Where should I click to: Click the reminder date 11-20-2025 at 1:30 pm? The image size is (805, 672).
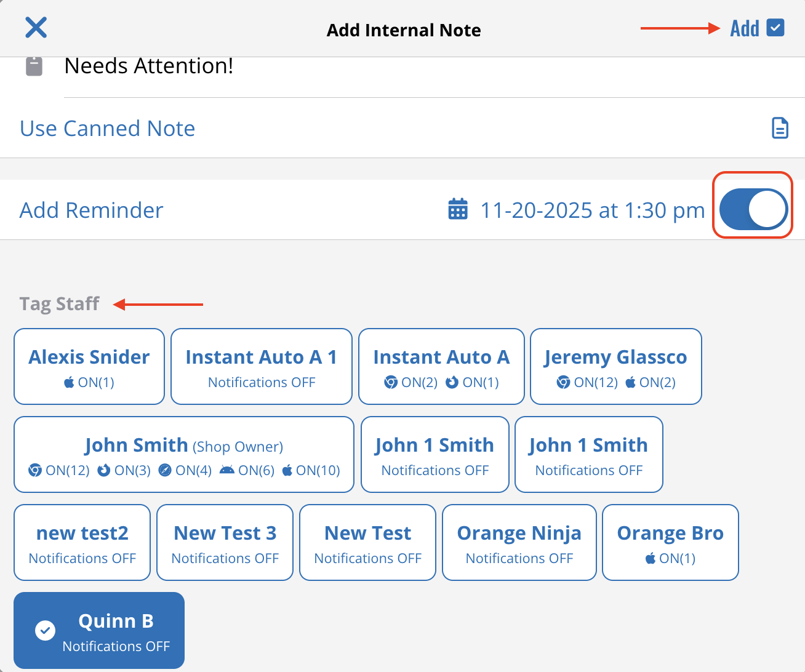(592, 209)
